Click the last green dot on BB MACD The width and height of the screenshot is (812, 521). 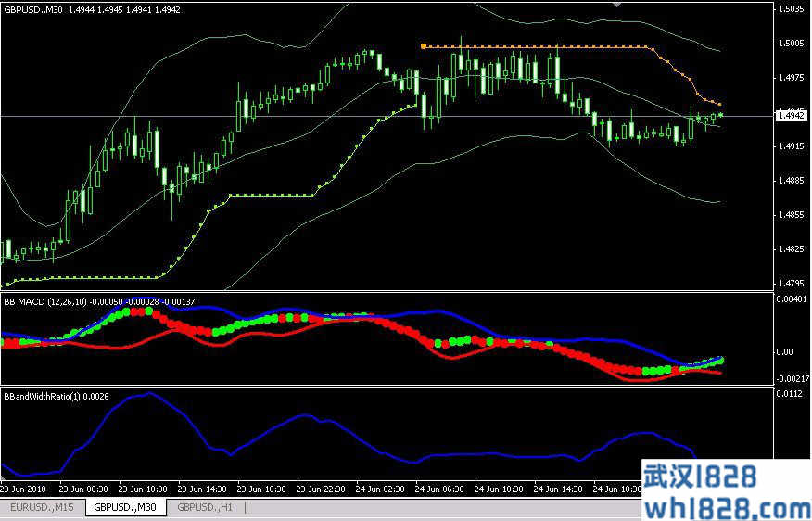721,360
